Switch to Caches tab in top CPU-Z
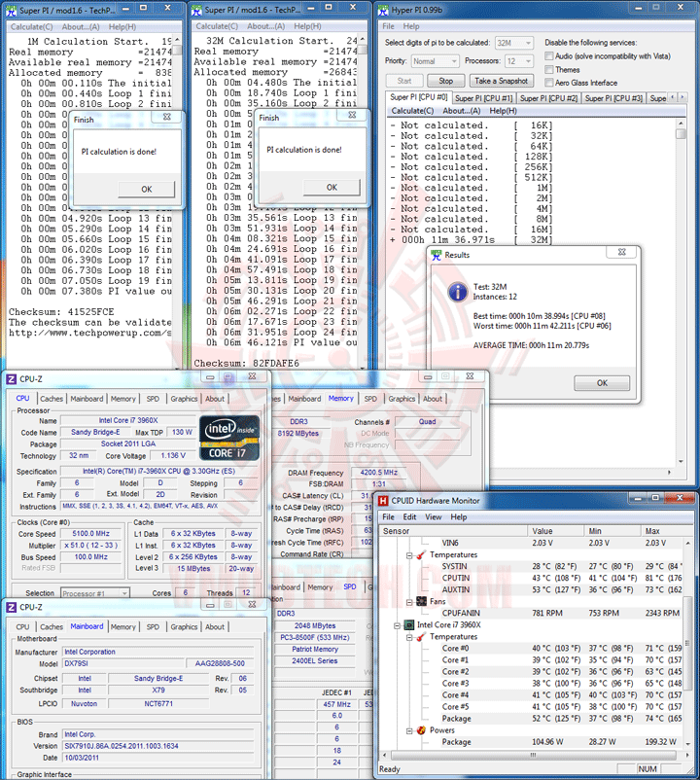 click(52, 399)
